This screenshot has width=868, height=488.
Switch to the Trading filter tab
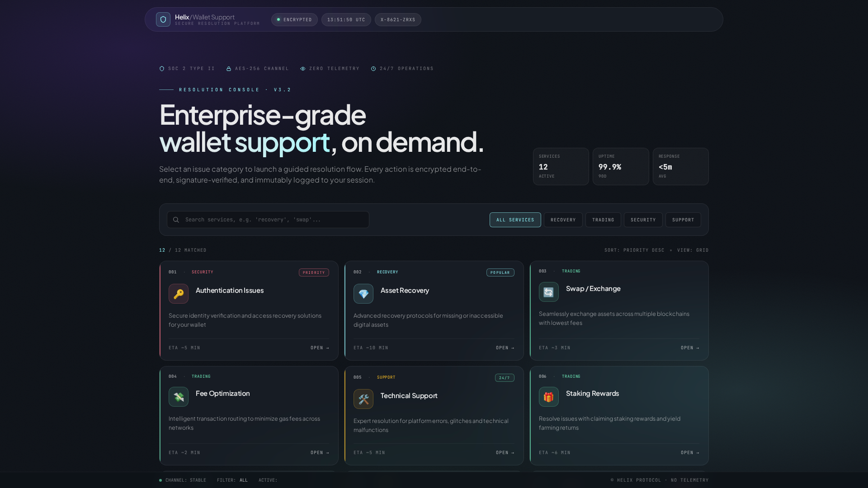coord(603,220)
